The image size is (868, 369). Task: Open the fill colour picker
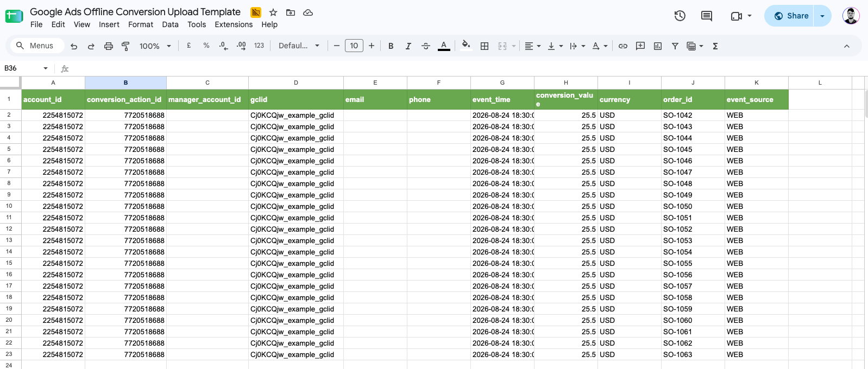pos(466,46)
